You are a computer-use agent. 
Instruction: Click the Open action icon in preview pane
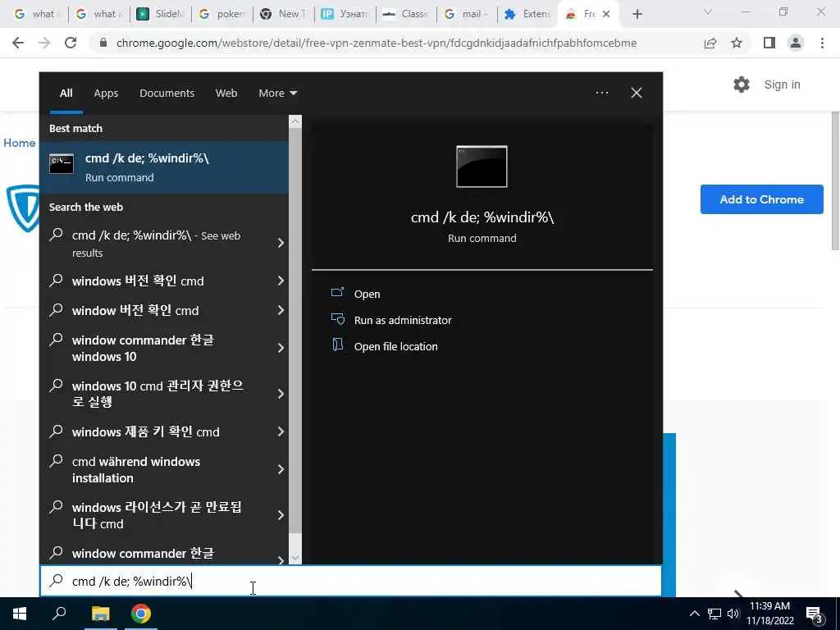tap(337, 293)
